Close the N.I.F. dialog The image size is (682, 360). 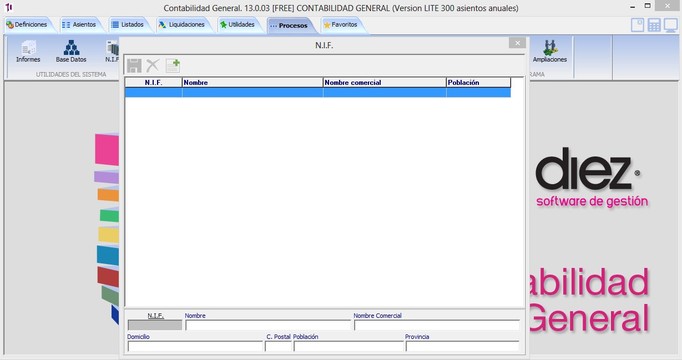517,43
